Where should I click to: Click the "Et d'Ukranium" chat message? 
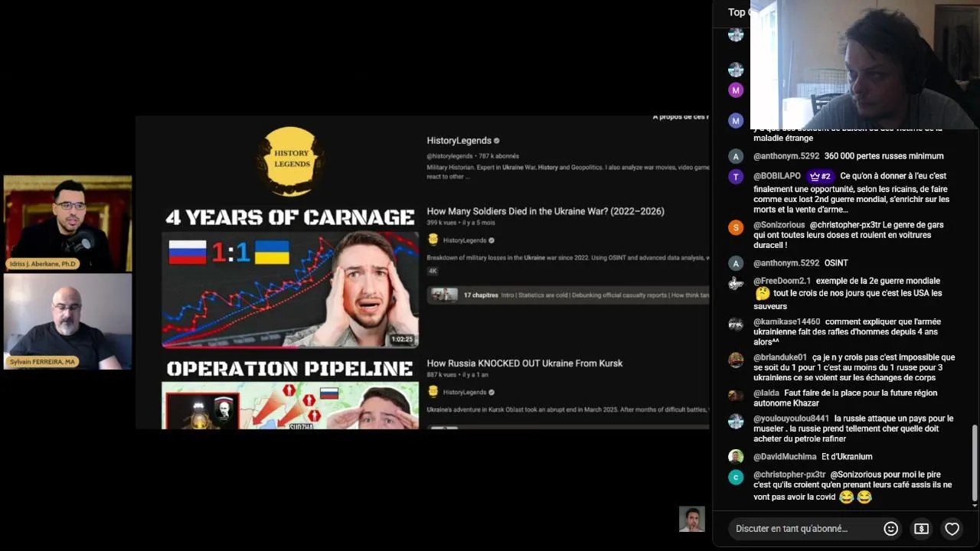[x=847, y=457]
